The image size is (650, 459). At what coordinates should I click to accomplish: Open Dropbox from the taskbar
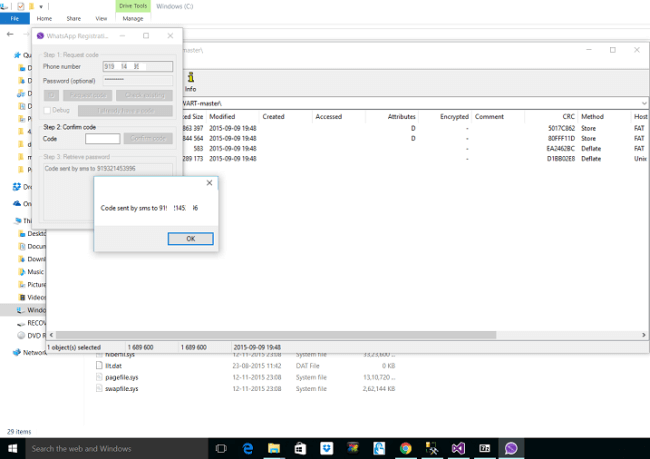[327, 448]
